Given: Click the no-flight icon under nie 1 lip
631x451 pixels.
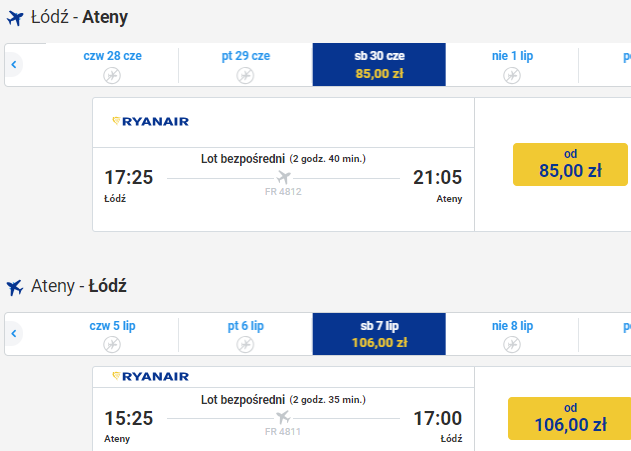Looking at the screenshot, I should point(512,75).
